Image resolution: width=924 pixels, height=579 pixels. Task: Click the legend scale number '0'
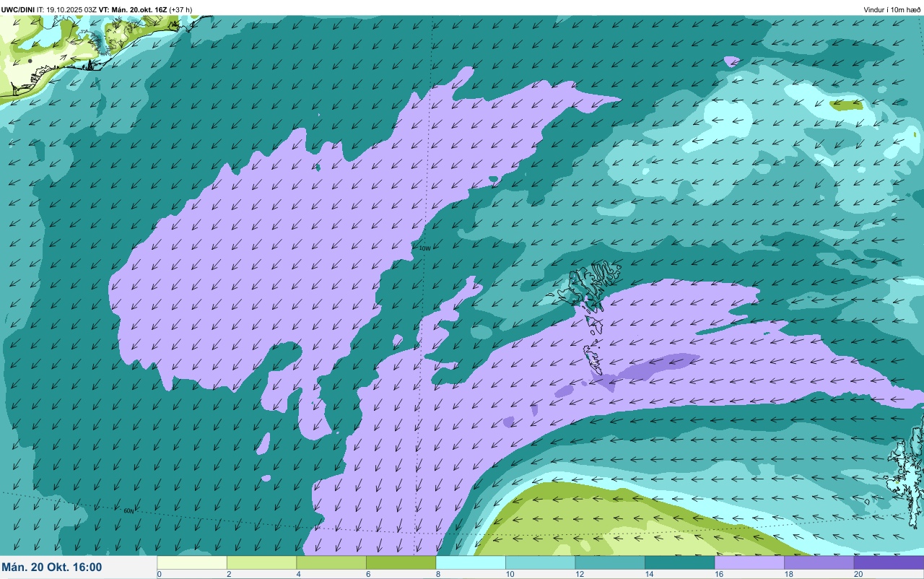point(159,574)
